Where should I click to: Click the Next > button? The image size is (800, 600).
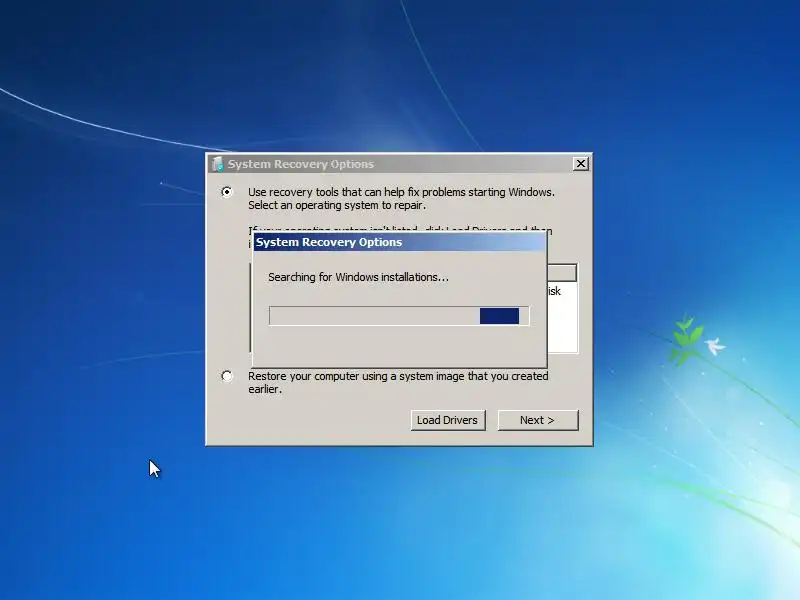pos(538,420)
